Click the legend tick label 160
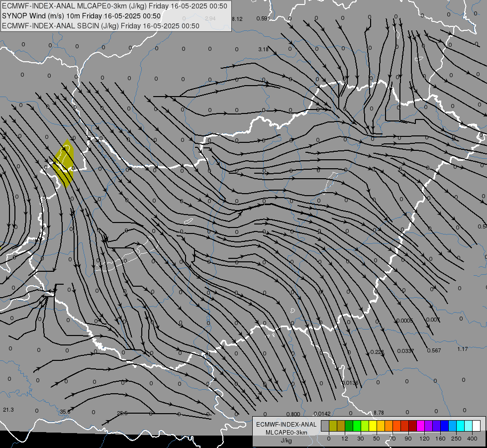The image size is (487, 448). [440, 439]
